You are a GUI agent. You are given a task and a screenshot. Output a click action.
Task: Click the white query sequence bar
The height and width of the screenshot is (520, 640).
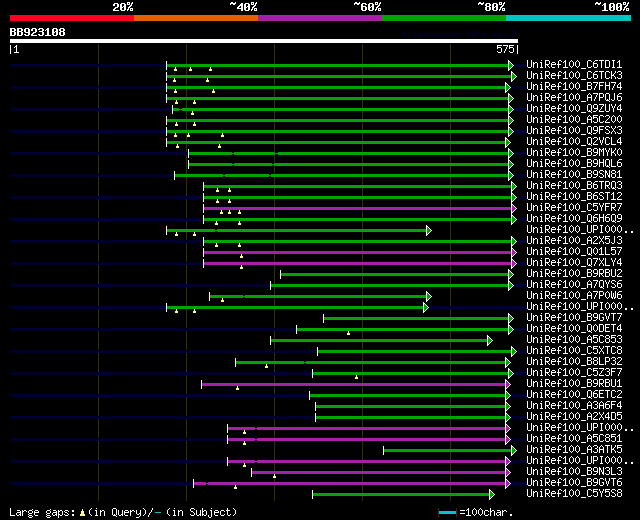264,41
